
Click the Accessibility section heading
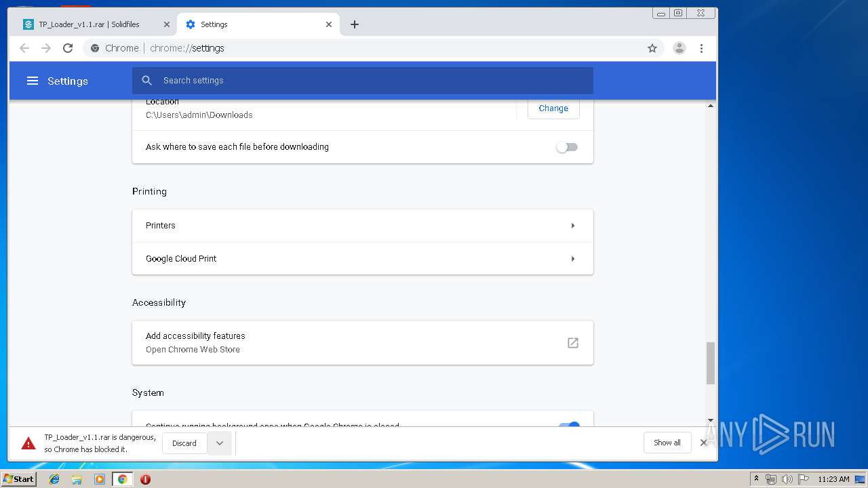coord(159,303)
